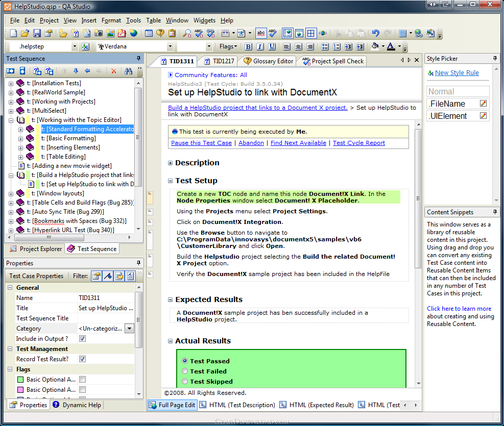This screenshot has height=426, width=504.
Task: Collapse the General properties group
Action: pyautogui.click(x=10, y=288)
